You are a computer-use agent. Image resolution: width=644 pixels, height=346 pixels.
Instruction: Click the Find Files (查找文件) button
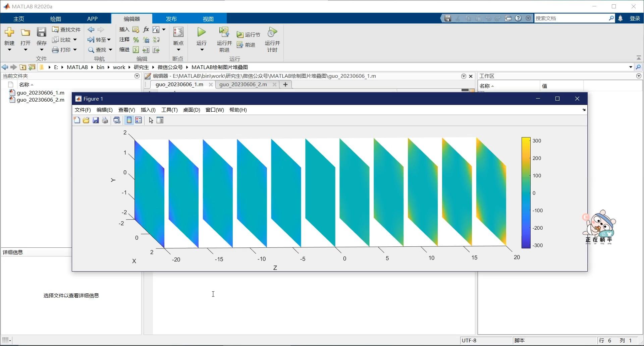pos(66,30)
